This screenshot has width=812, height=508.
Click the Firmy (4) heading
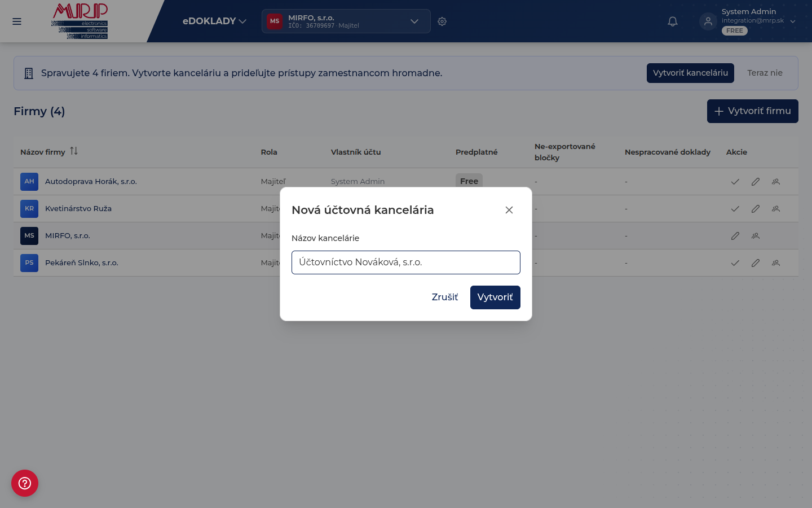39,111
